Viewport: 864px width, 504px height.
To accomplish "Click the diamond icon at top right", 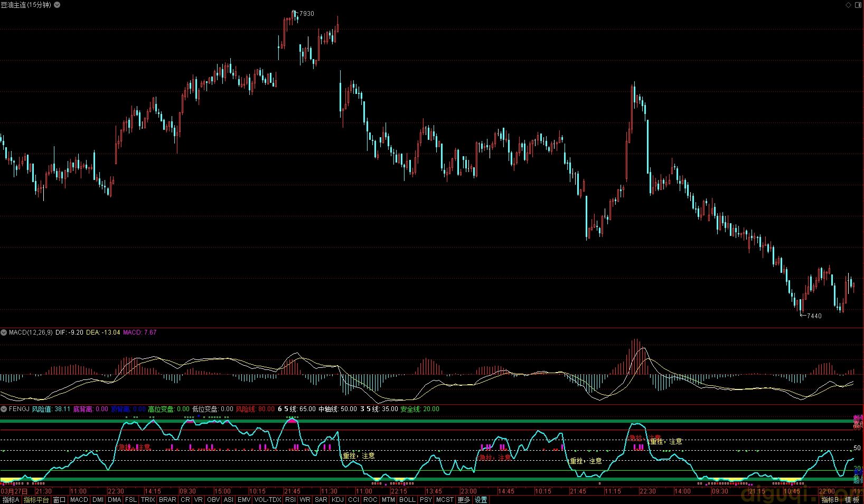I will click(849, 5).
